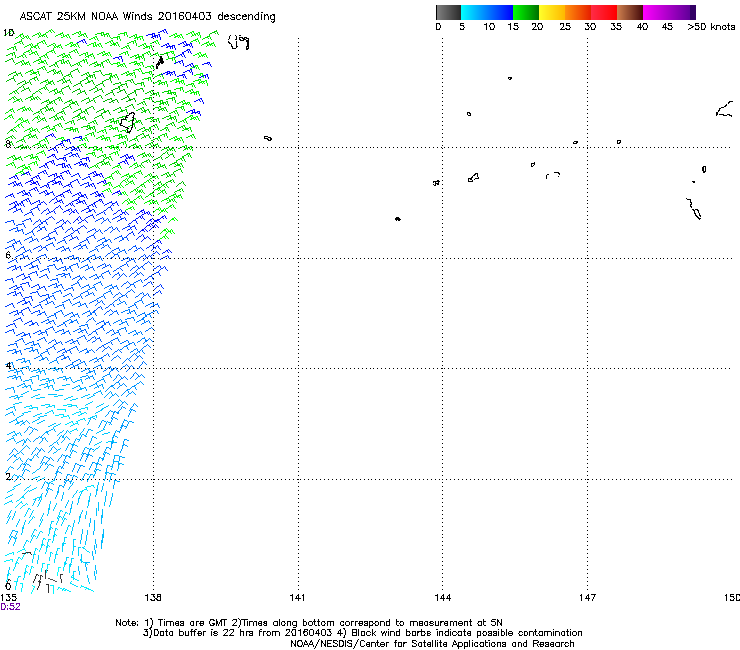This screenshot has height=650, width=740.
Task: Click latitude label '10' on left axis
Action: [x=8, y=33]
